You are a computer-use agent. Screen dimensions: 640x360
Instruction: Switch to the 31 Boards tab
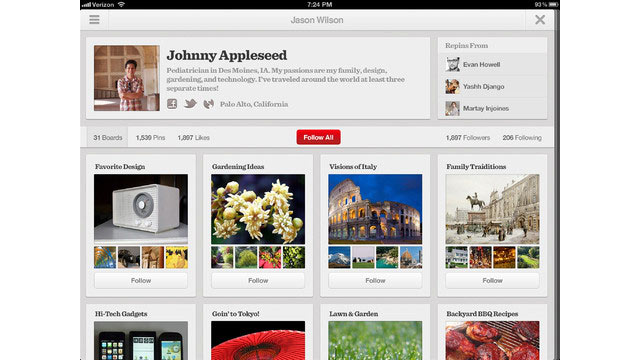[x=107, y=138]
